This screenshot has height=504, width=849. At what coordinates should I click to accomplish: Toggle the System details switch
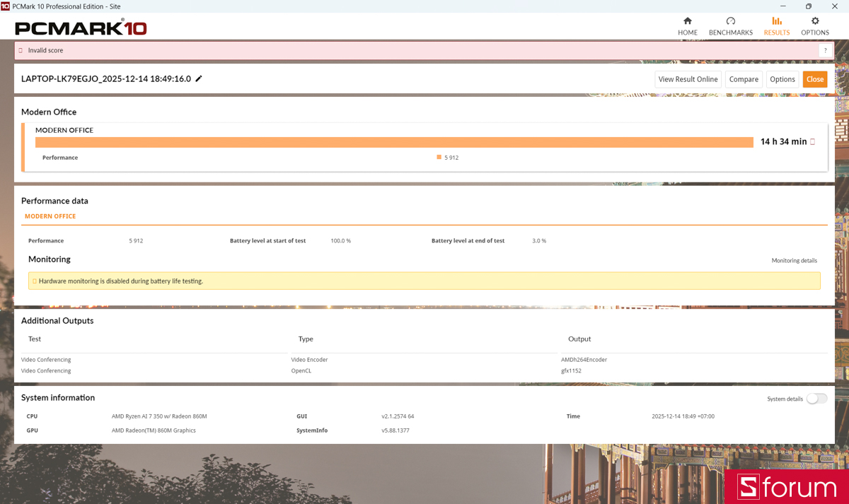816,399
